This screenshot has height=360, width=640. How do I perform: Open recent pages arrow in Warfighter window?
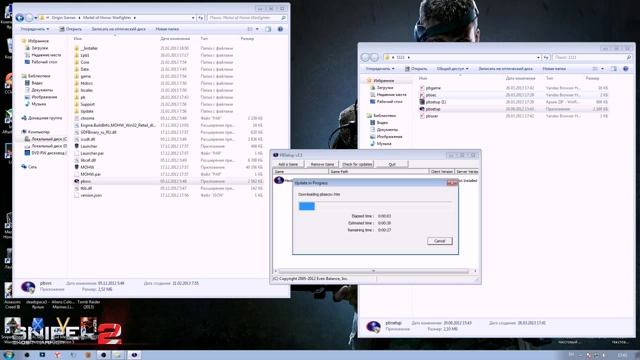[36, 18]
